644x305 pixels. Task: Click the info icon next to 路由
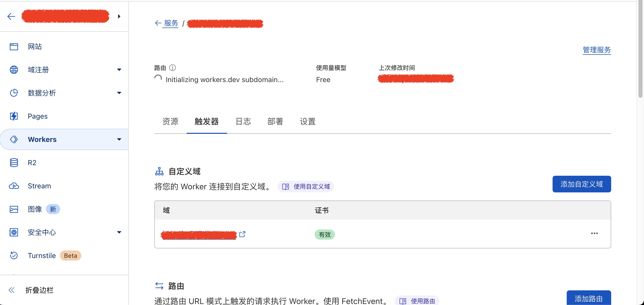pos(172,68)
